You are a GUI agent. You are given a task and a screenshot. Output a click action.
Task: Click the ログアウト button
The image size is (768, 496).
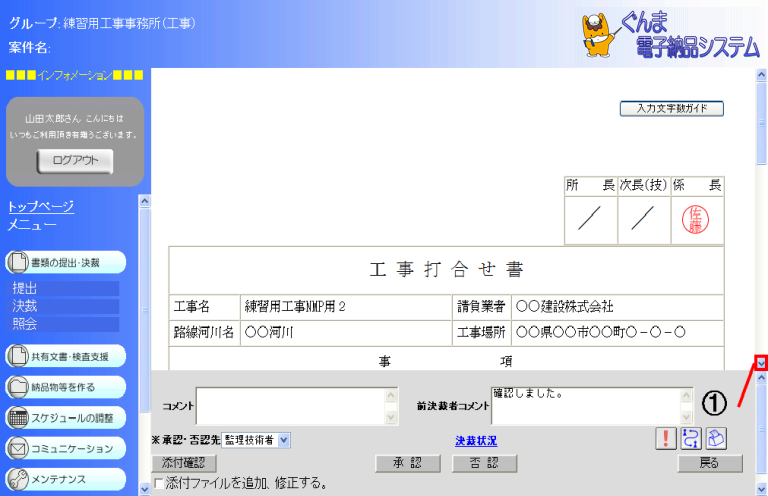(75, 161)
